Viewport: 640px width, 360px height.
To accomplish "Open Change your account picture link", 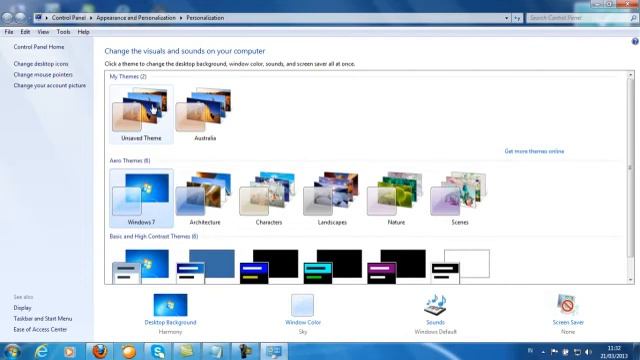I will (49, 85).
